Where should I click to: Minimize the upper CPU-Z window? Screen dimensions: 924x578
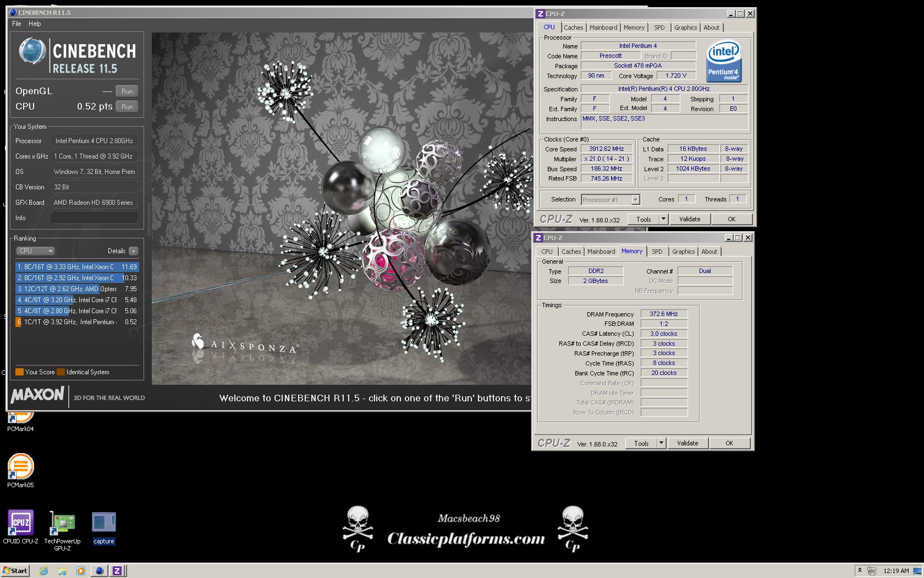click(x=730, y=14)
